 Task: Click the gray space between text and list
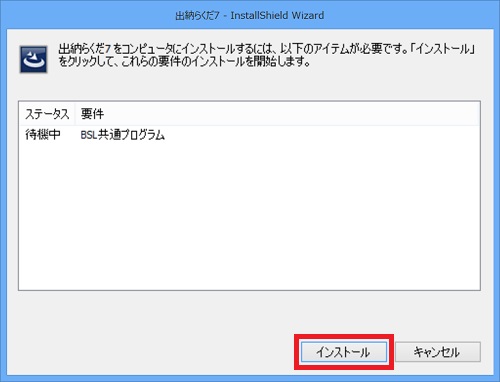pyautogui.click(x=249, y=85)
